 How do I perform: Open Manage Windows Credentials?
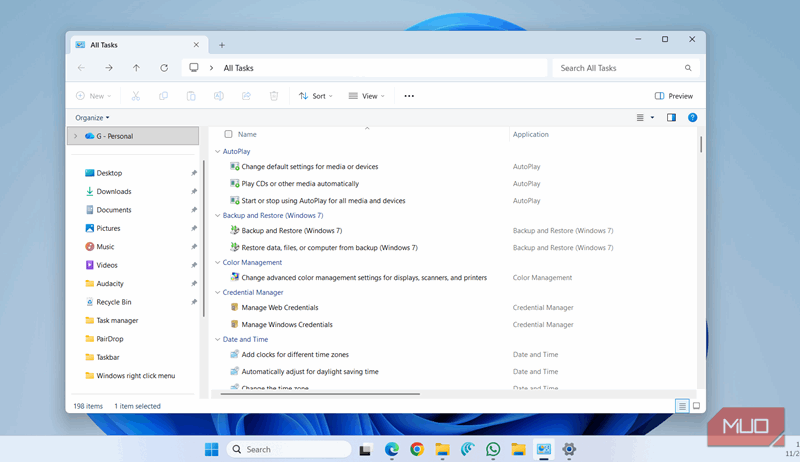(287, 324)
